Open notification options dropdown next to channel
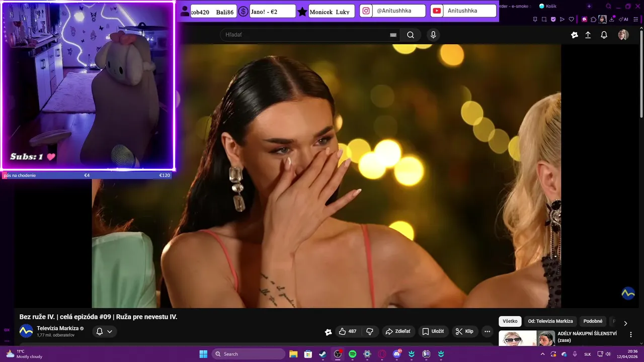The width and height of the screenshot is (644, 362). [x=105, y=331]
